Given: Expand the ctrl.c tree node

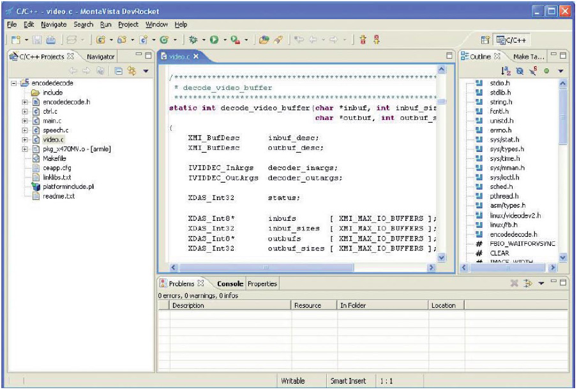Looking at the screenshot, I should pyautogui.click(x=25, y=112).
